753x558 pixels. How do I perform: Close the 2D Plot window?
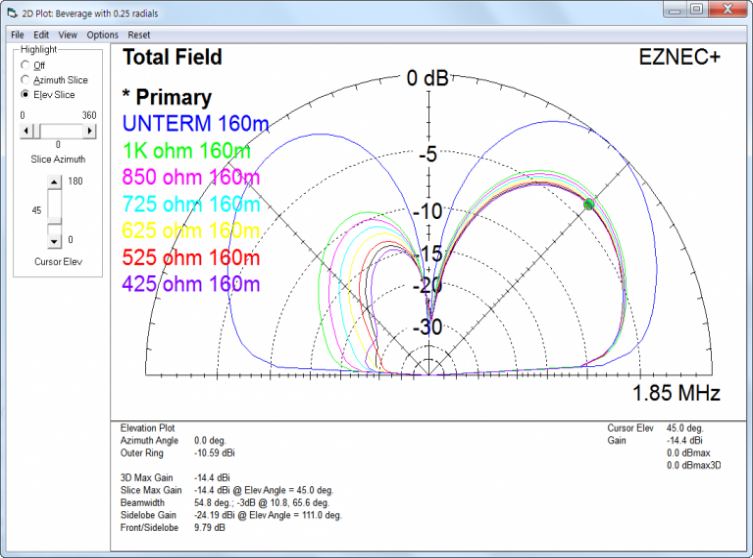tap(728, 10)
